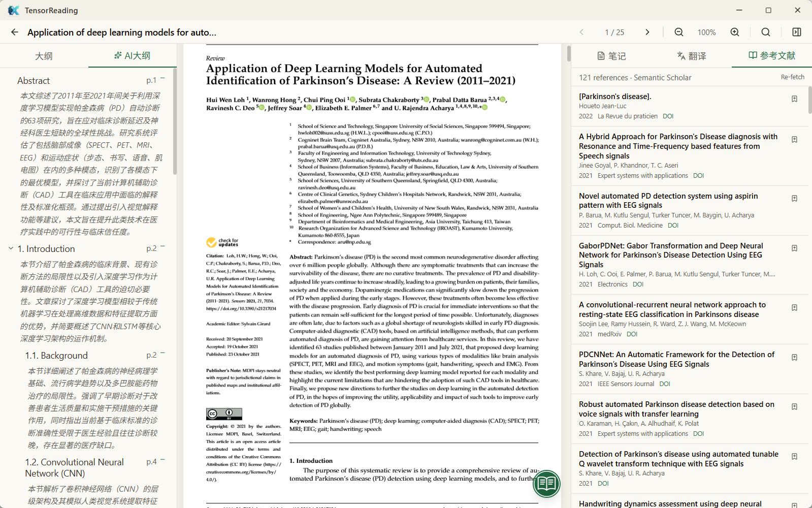Click the "p.1" page label beside Abstract

pyautogui.click(x=151, y=80)
